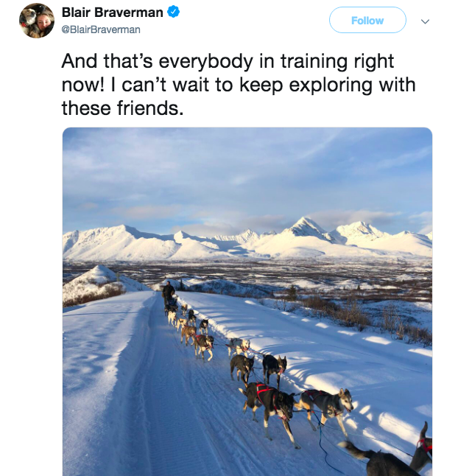Expand the chevron menu beside Follow
The height and width of the screenshot is (476, 458).
click(426, 21)
